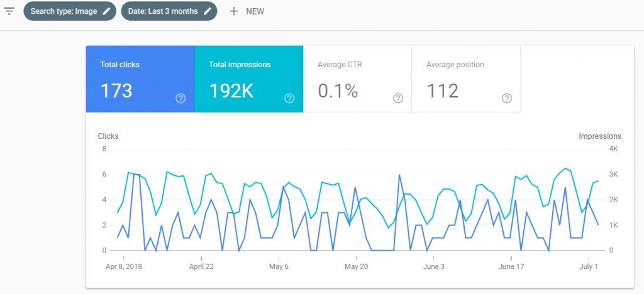Toggle the Total impressions metric card
The height and width of the screenshot is (294, 644).
click(248, 79)
